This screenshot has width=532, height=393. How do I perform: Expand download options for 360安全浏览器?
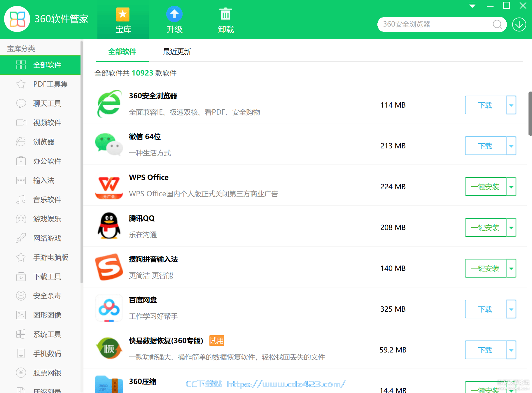tap(511, 105)
